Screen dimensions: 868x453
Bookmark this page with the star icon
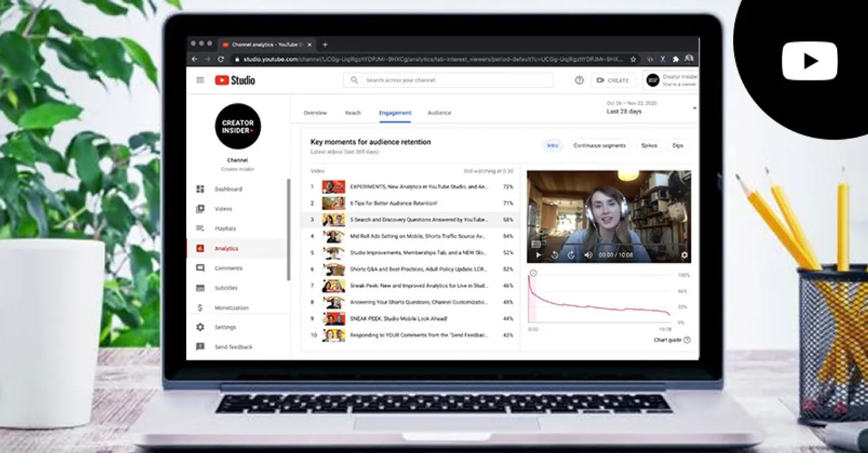click(x=633, y=59)
